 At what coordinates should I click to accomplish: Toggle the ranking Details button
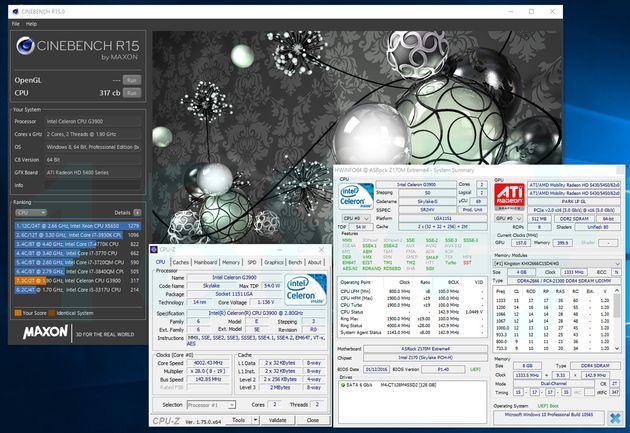click(x=137, y=212)
